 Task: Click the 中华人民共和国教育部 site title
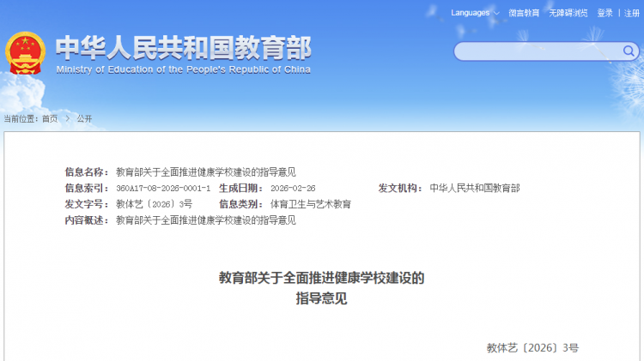pos(183,46)
